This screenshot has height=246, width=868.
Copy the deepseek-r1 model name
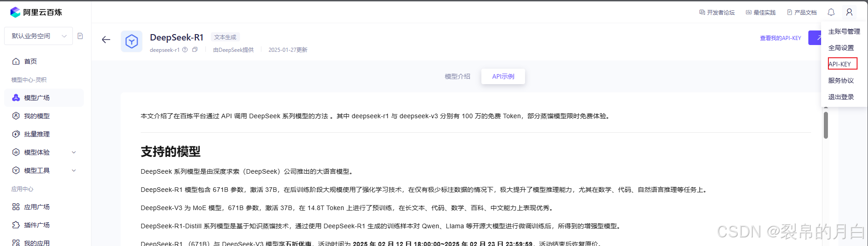point(195,50)
